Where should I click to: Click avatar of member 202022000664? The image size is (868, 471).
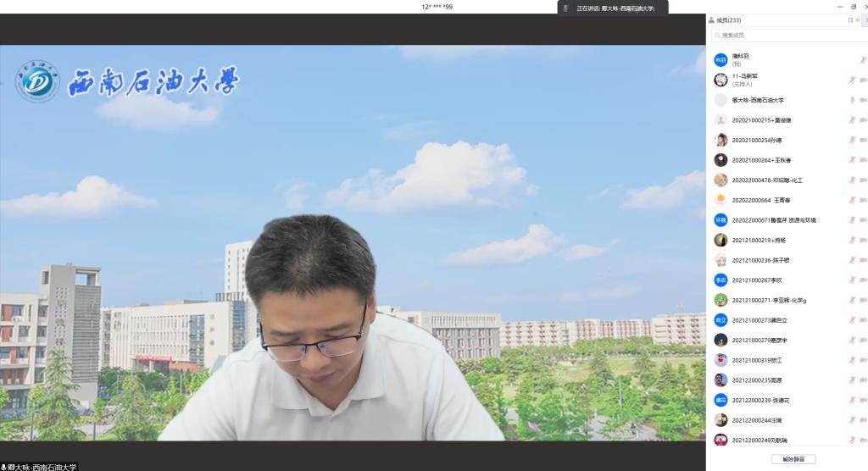[x=721, y=200]
